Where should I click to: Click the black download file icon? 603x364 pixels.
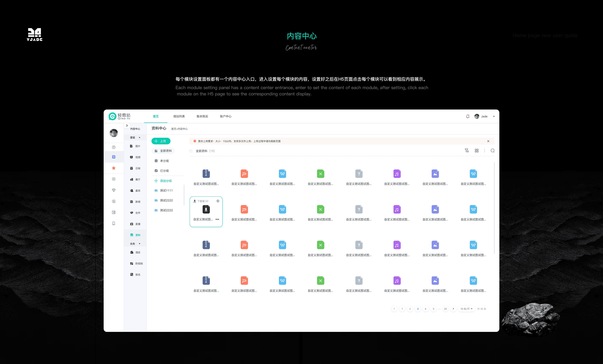[206, 209]
